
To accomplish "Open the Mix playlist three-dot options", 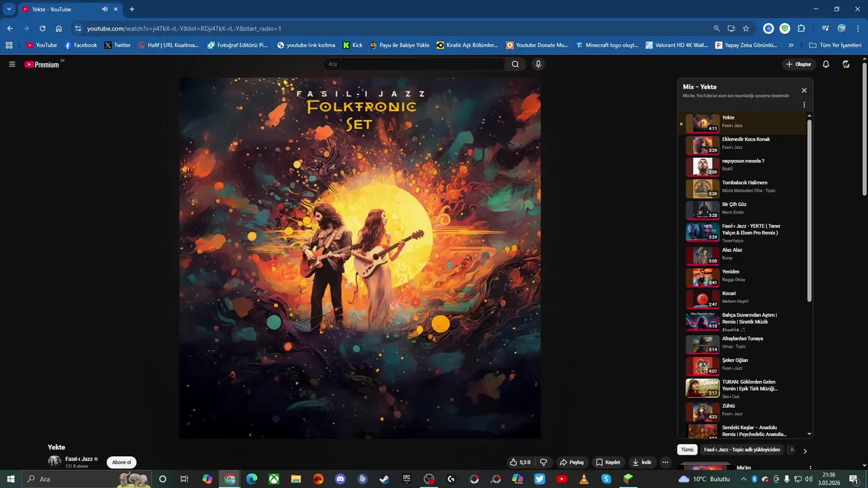I will point(804,105).
